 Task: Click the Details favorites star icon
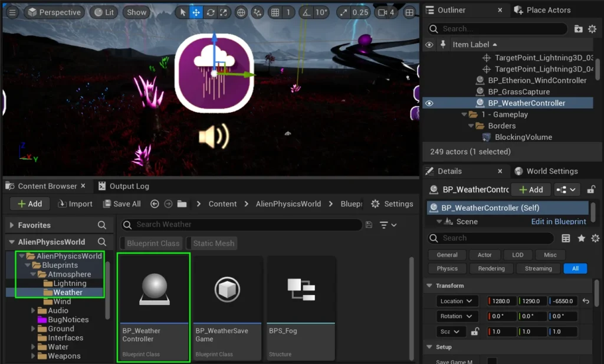(x=581, y=238)
